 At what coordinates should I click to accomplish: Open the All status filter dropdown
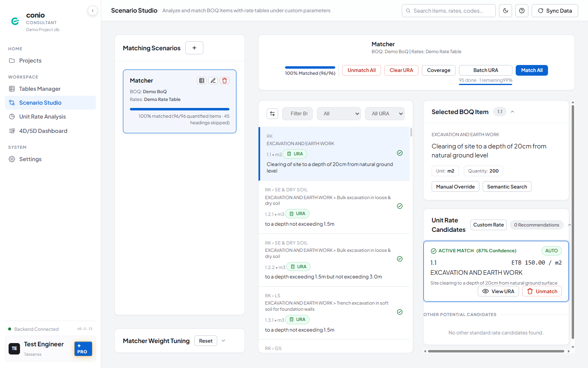tap(339, 114)
